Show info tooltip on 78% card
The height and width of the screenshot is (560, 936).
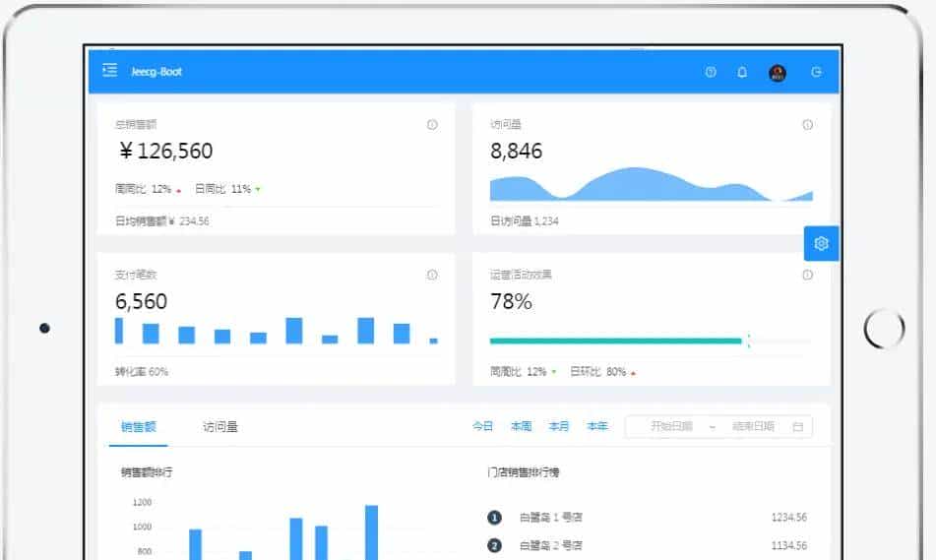pos(807,275)
